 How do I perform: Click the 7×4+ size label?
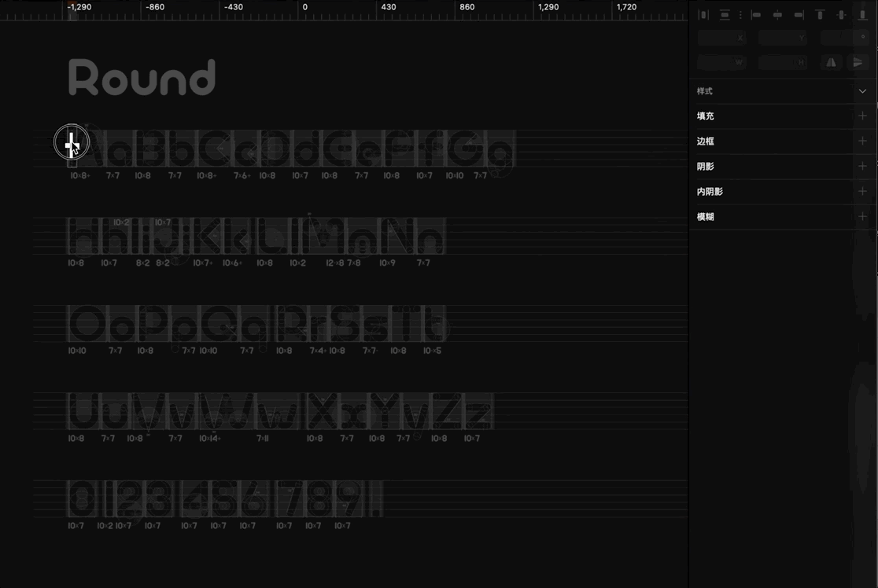tap(318, 351)
